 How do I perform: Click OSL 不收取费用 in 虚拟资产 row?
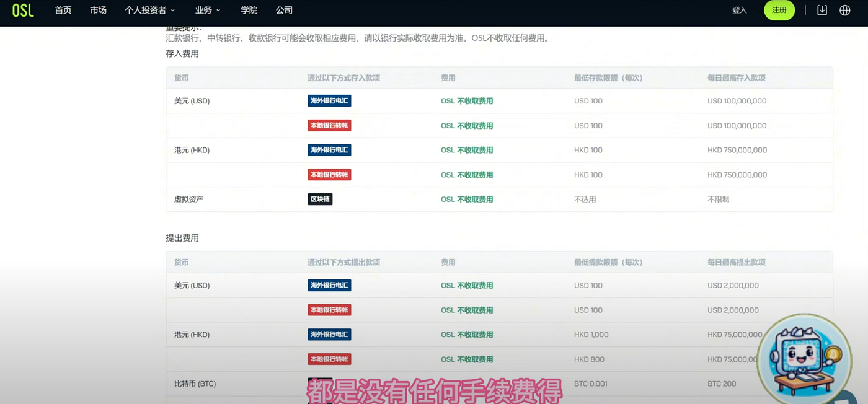click(467, 200)
